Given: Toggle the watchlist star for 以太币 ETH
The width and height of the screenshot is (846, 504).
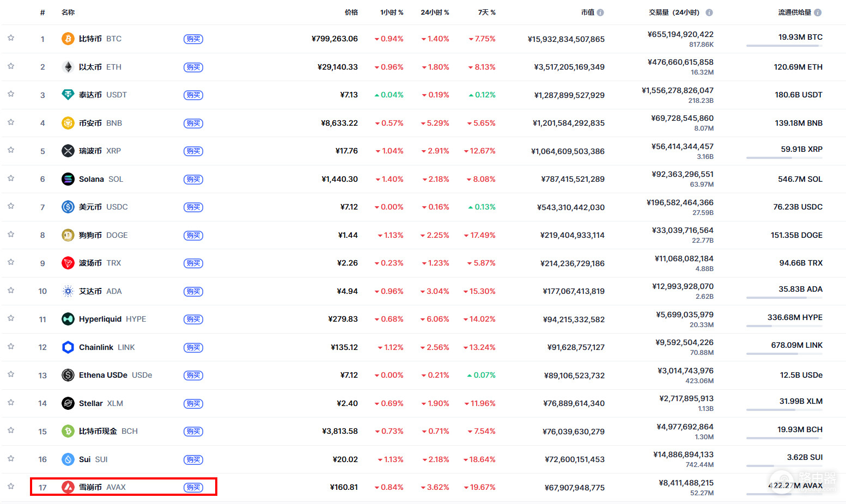Looking at the screenshot, I should pyautogui.click(x=11, y=66).
